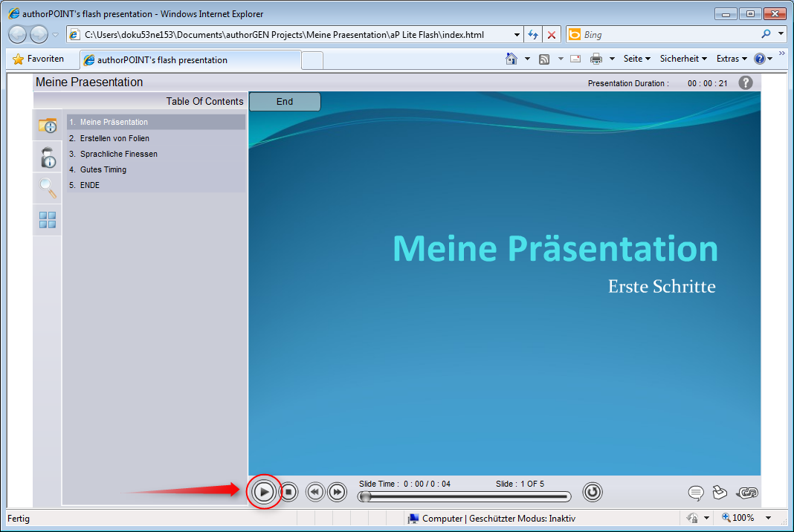The height and width of the screenshot is (532, 794).
Task: Click the End button above the slide
Action: [x=285, y=101]
